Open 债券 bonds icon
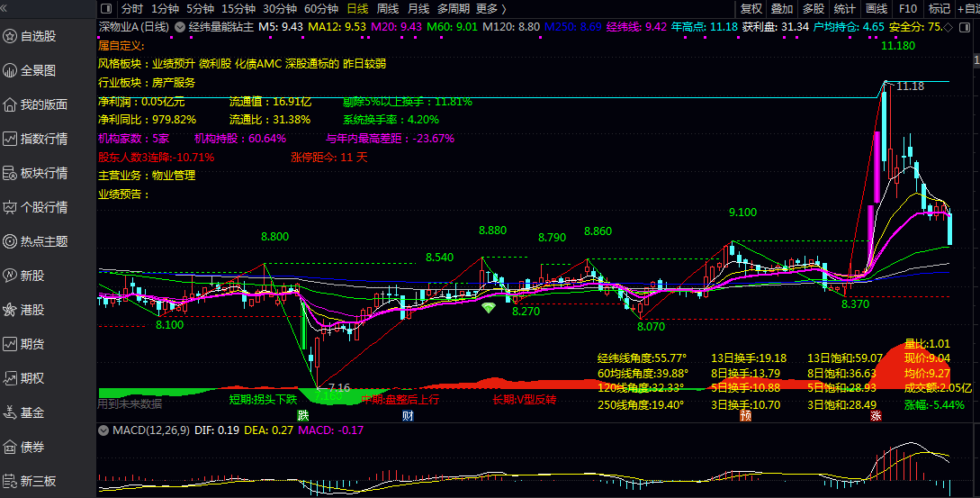Image resolution: width=980 pixels, height=498 pixels. pos(10,447)
